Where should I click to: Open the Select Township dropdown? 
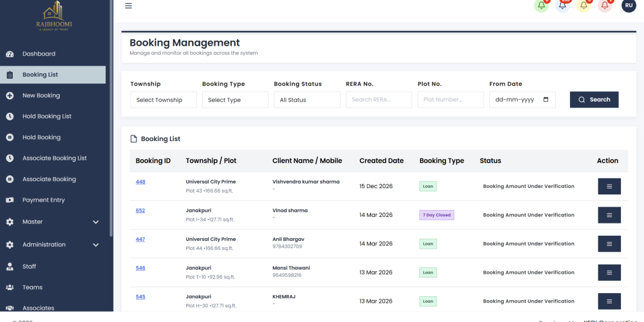(x=164, y=100)
